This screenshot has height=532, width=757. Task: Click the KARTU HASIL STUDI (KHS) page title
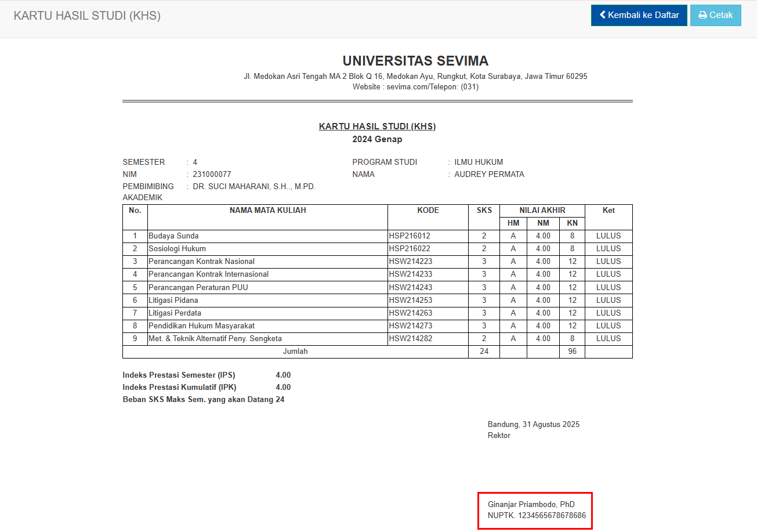[x=87, y=16]
